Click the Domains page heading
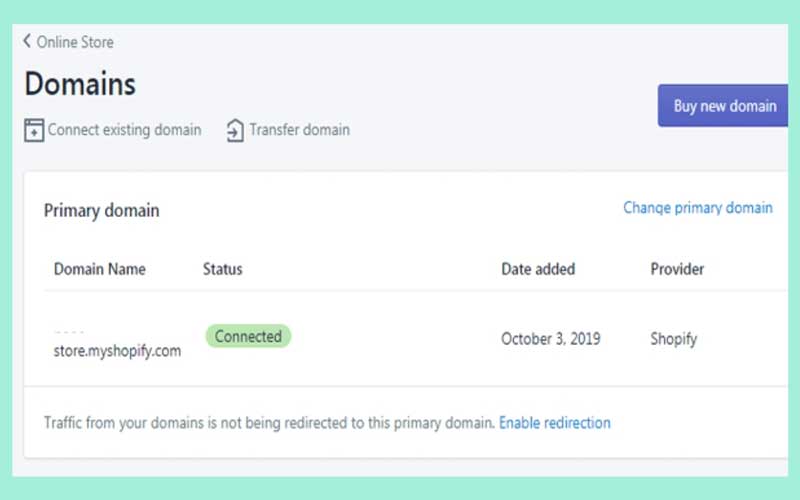The image size is (800, 500). click(x=80, y=84)
